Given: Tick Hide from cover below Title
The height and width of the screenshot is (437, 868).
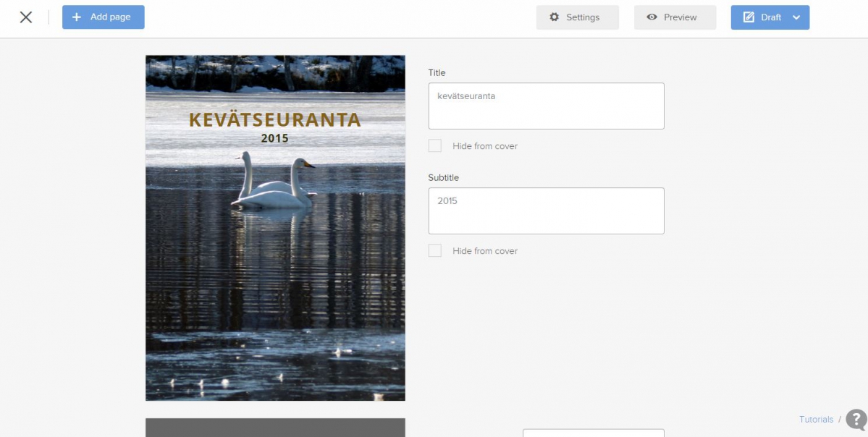Looking at the screenshot, I should pos(435,146).
